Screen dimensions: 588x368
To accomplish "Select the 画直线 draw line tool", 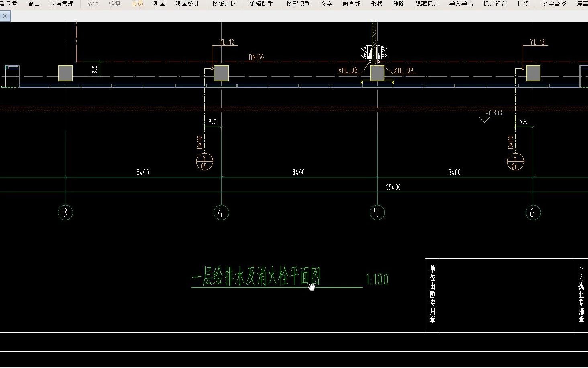I will [352, 4].
